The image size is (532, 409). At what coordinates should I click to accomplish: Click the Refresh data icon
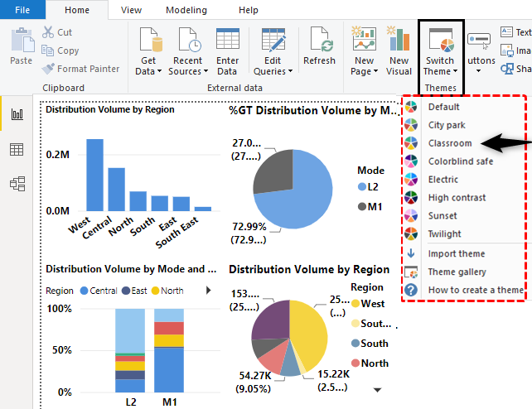pos(322,40)
